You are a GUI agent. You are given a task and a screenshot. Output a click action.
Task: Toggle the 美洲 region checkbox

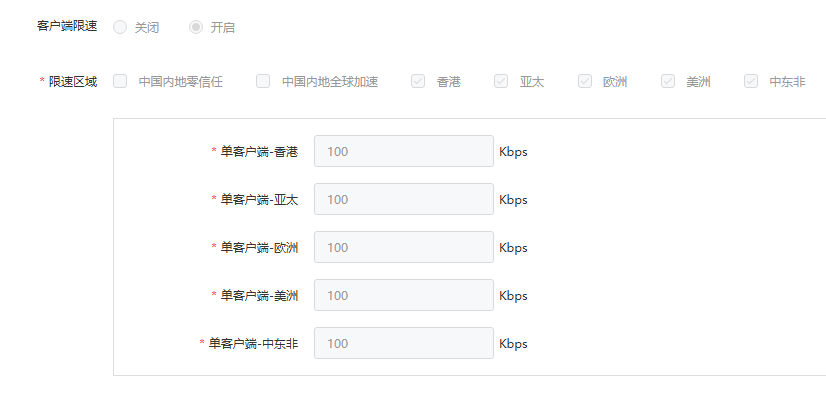click(x=668, y=81)
